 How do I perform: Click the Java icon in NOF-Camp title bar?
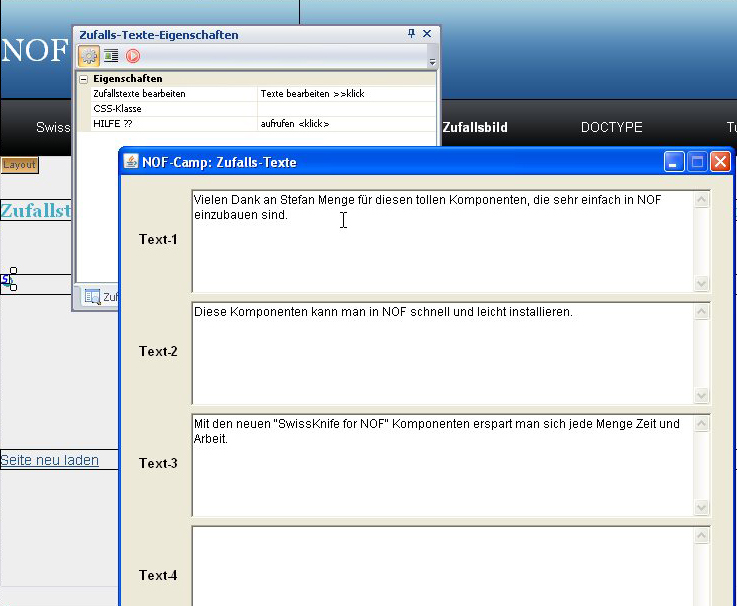pos(131,162)
